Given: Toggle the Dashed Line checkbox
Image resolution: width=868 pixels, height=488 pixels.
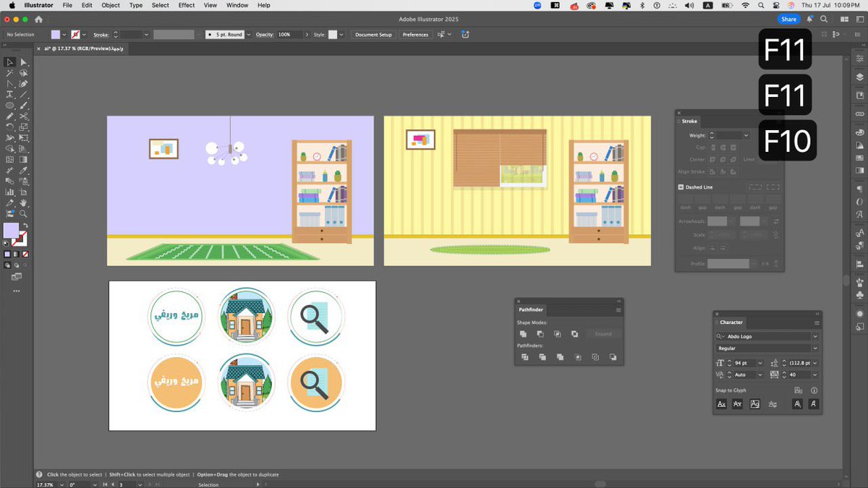Looking at the screenshot, I should [x=681, y=187].
